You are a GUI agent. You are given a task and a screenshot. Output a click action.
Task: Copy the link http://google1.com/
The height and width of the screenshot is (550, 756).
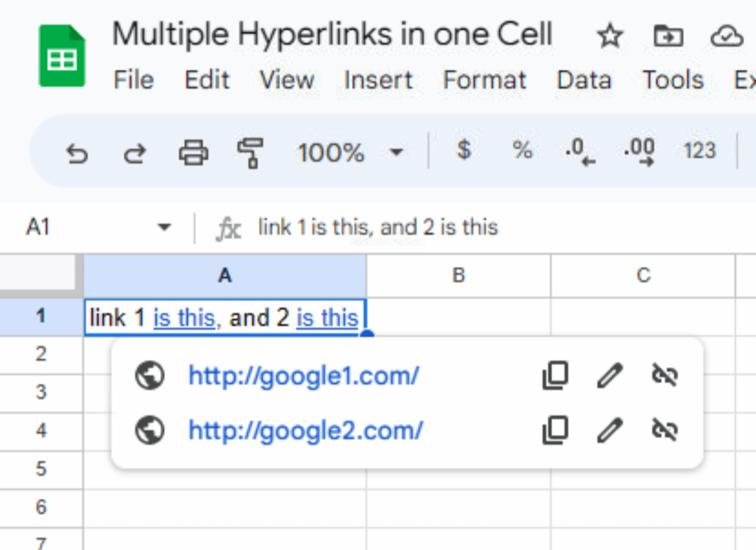point(555,375)
